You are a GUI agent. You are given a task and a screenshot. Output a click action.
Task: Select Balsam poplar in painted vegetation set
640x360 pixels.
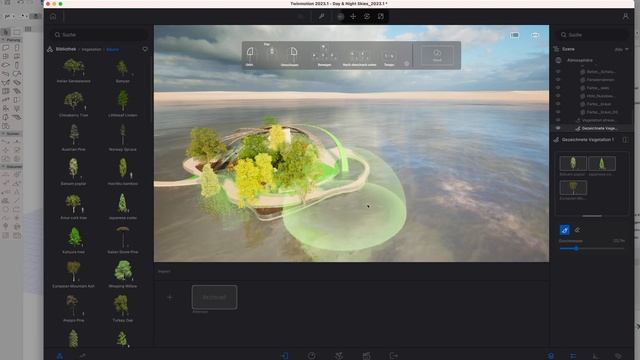pos(573,164)
